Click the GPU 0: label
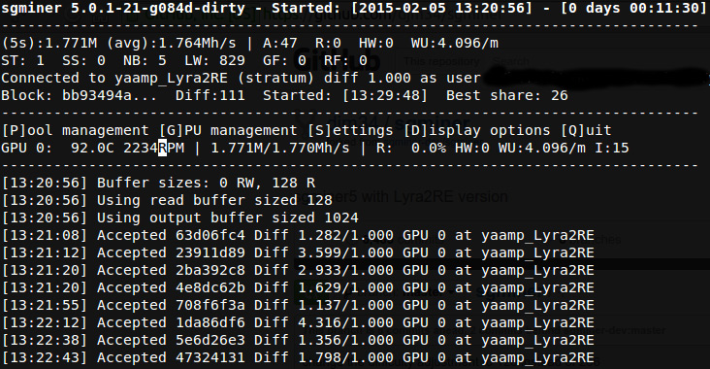Viewport: 710px width, 369px height. (27, 148)
